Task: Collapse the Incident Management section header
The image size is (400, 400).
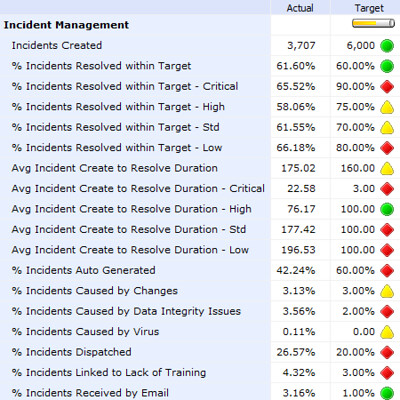Action: (66, 25)
